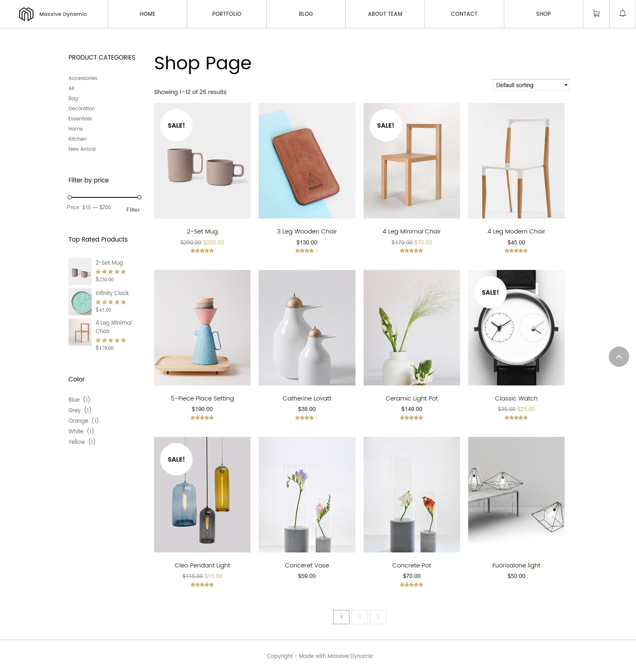Open the Infinity Clock thumbnail in Top Rated
This screenshot has width=636, height=672.
(x=80, y=302)
